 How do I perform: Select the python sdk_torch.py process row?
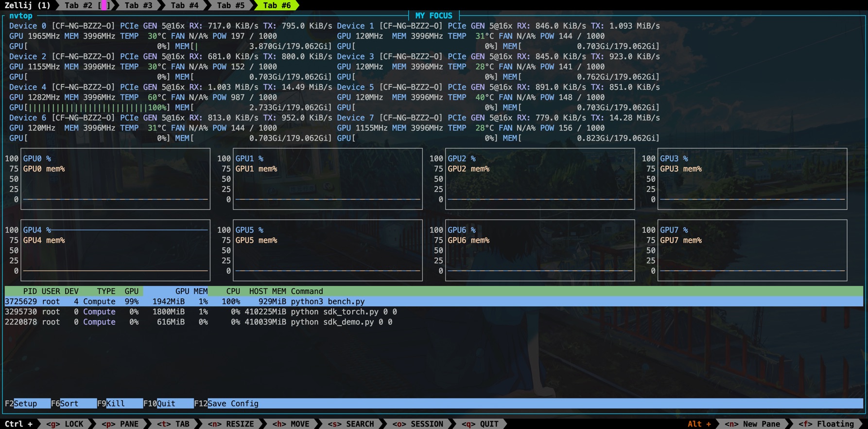point(194,312)
